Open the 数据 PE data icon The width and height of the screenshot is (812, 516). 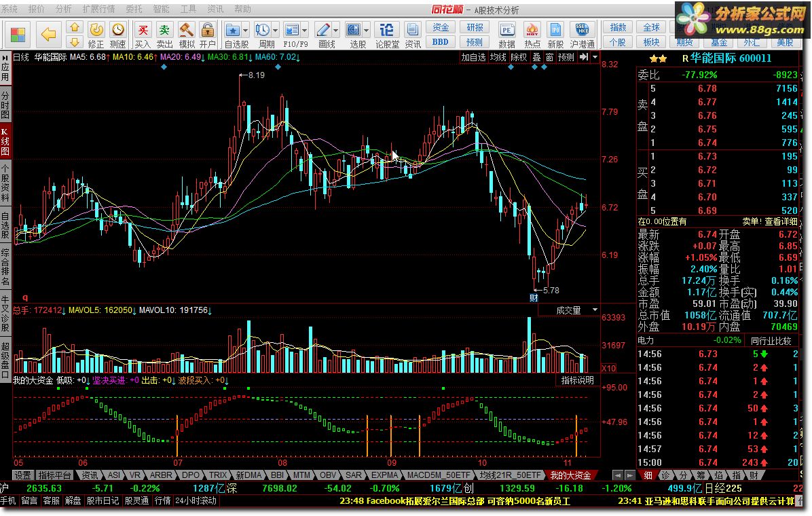click(507, 35)
